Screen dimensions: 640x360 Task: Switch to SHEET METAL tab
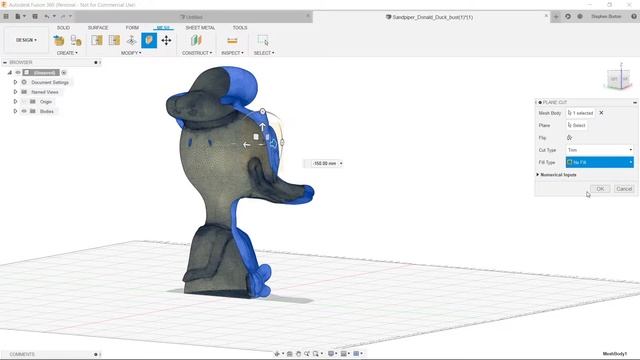pyautogui.click(x=200, y=28)
